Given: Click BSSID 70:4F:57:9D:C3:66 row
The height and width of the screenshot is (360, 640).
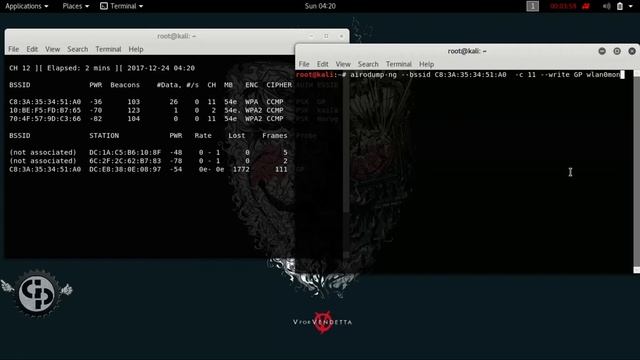Looking at the screenshot, I should click(x=45, y=119).
